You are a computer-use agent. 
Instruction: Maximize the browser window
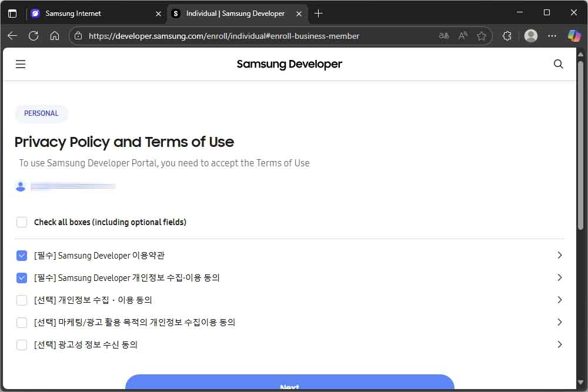547,12
